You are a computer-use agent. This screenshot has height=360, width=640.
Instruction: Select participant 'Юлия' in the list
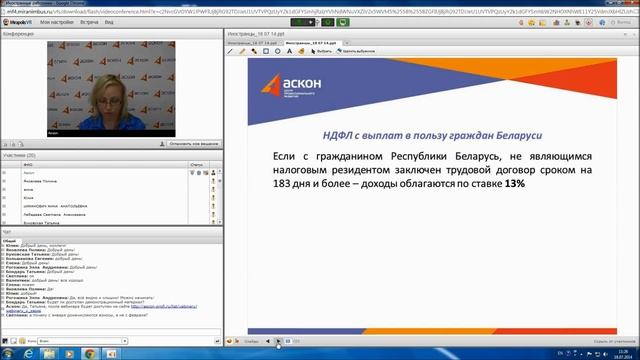coord(29,198)
